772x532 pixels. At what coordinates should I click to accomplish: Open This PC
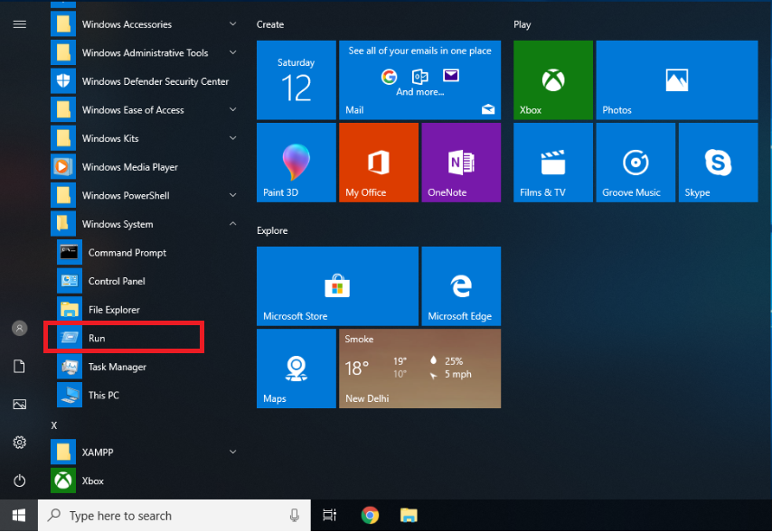(x=144, y=396)
